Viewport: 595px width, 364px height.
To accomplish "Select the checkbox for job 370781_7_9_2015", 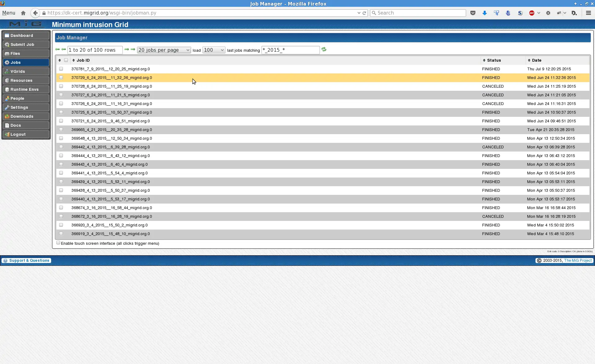I will pyautogui.click(x=61, y=69).
